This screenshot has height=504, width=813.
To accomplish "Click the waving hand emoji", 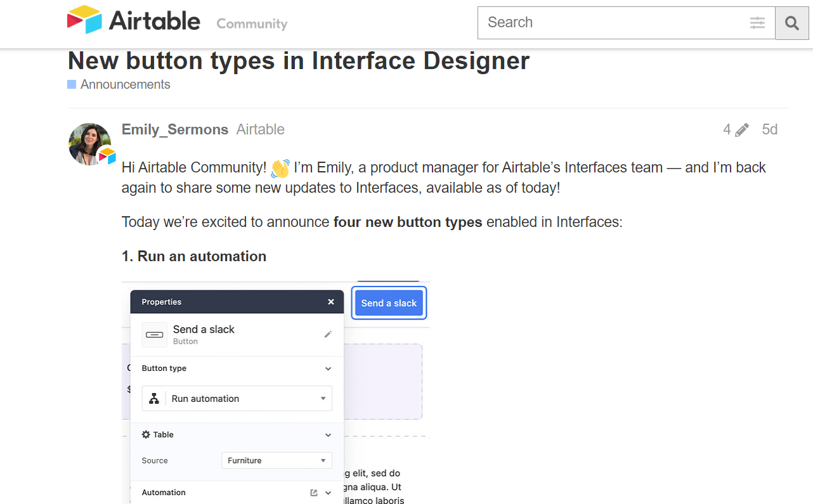I will pos(280,168).
